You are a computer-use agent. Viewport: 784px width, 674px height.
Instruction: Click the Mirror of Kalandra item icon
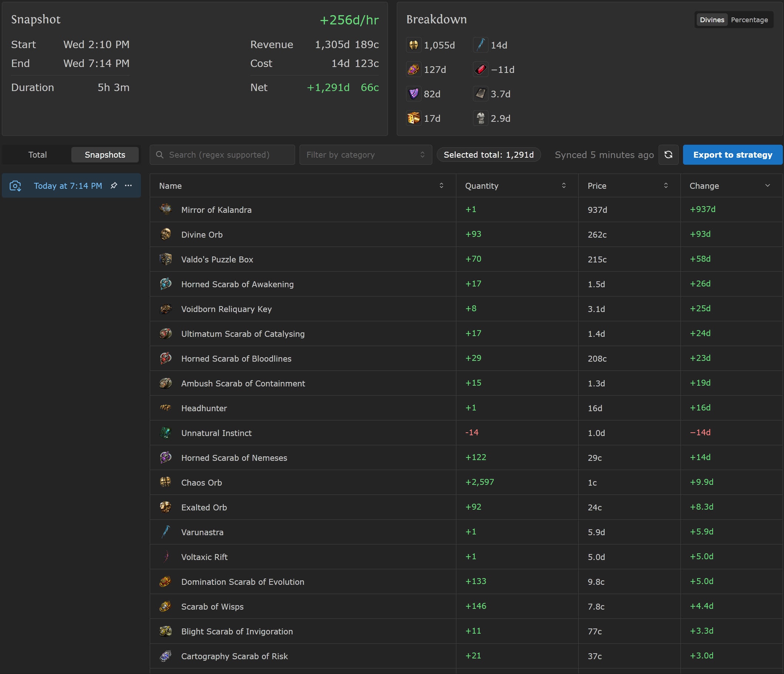pyautogui.click(x=165, y=209)
